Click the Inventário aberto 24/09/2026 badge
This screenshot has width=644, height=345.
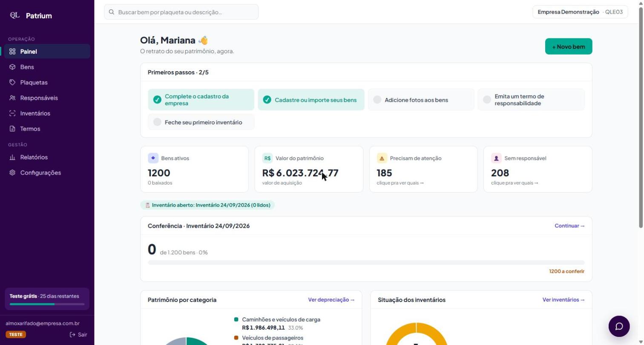tap(208, 205)
